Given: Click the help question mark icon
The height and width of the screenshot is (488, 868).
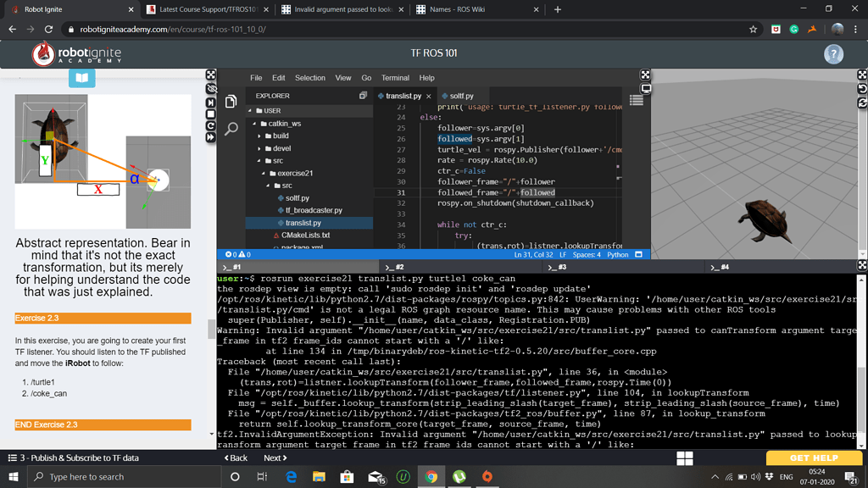Looking at the screenshot, I should pyautogui.click(x=833, y=53).
